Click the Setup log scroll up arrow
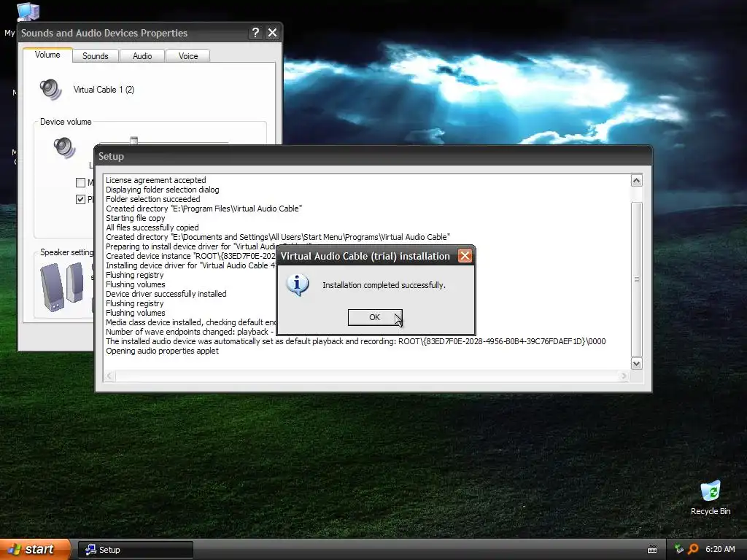This screenshot has height=560, width=747. pos(636,181)
